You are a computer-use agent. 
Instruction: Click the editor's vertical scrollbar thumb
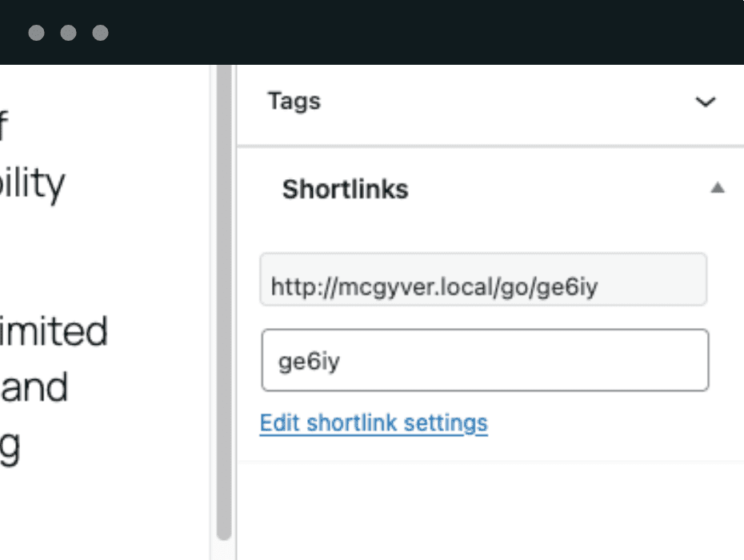pos(224,304)
